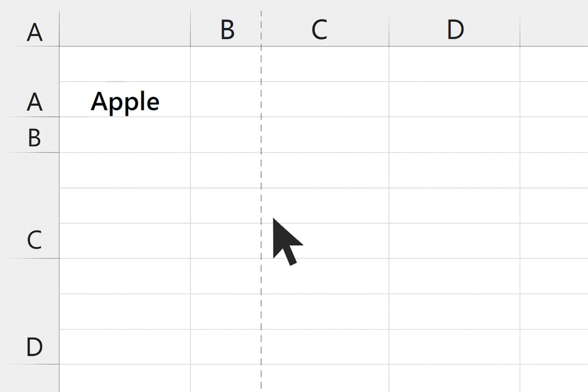Click the cell in column B beside Apple
This screenshot has width=588, height=392.
pos(226,99)
